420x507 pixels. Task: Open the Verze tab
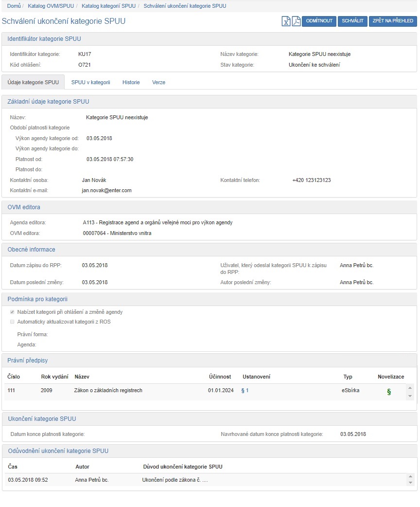[158, 82]
